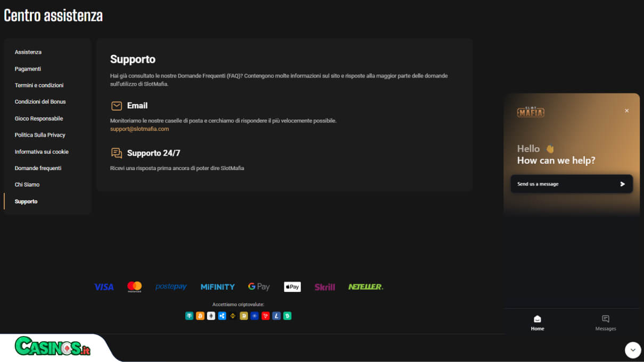Close the SlotMafia chat widget
Viewport: 644px width, 362px height.
(626, 111)
